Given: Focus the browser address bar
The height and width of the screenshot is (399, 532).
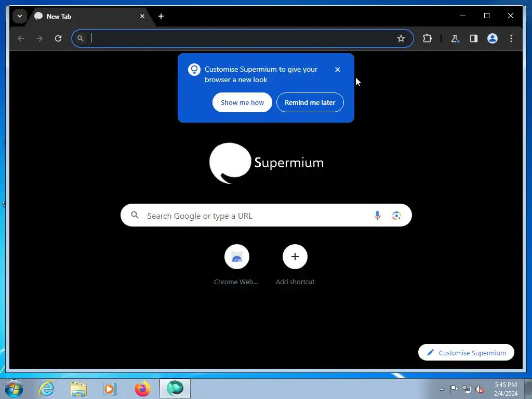Looking at the screenshot, I should coord(243,38).
